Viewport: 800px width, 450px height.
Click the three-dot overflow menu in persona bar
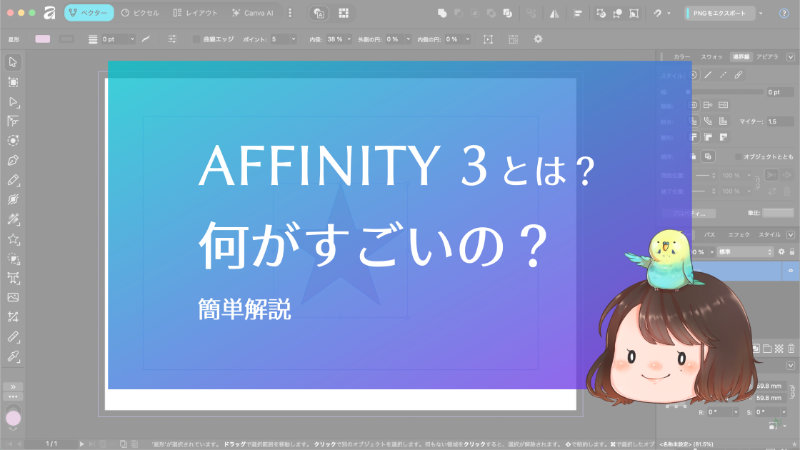coord(290,13)
